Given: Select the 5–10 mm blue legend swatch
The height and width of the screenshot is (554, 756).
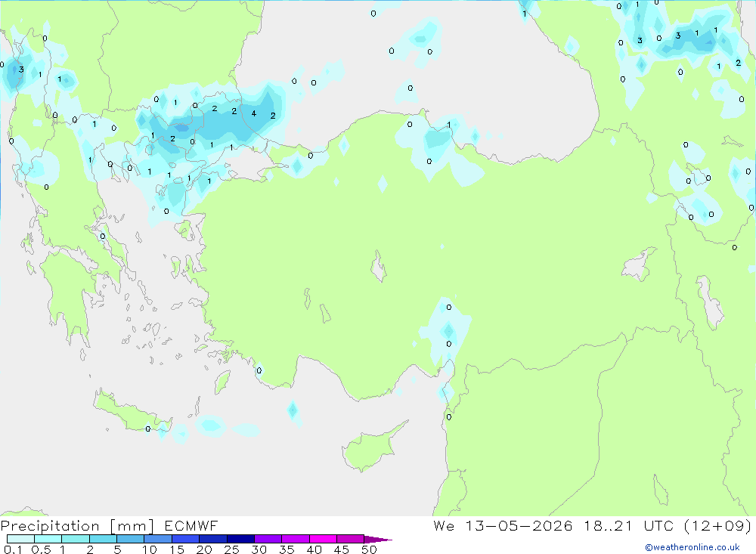Looking at the screenshot, I should [x=130, y=539].
